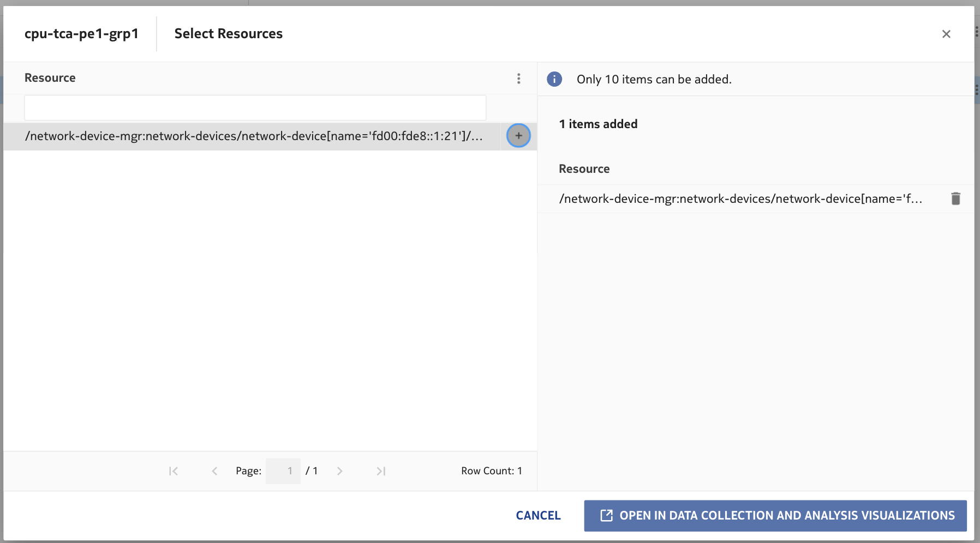Click the Resource filter text box
The image size is (980, 543).
click(255, 108)
